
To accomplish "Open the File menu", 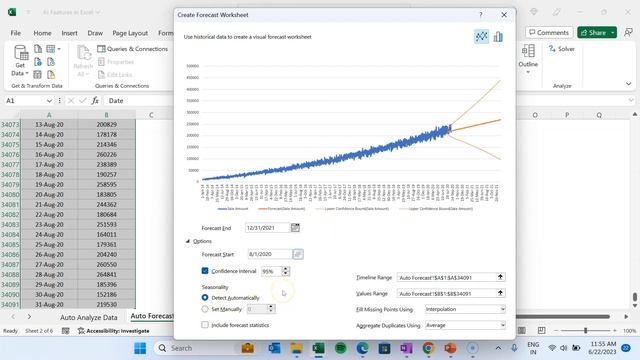I will (16, 33).
